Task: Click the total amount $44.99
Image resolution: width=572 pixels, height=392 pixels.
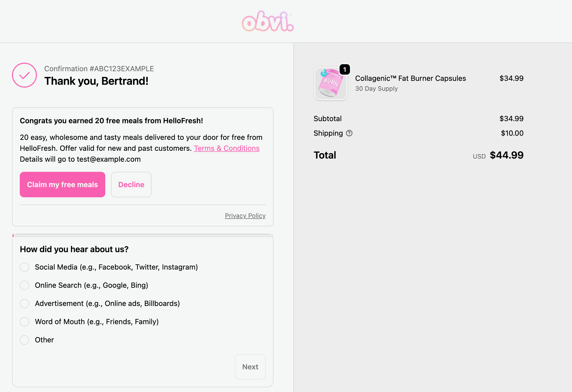Action: (506, 155)
